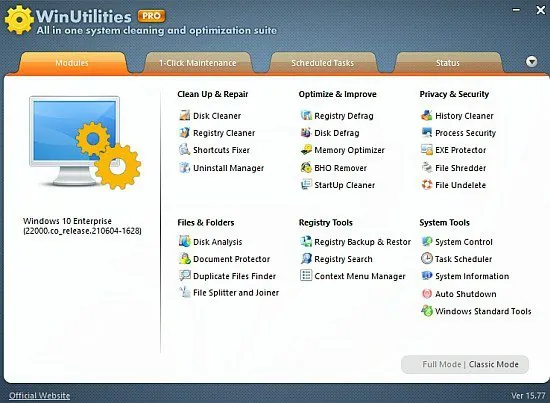Click the System Control icon
This screenshot has height=403, width=550.
(x=427, y=241)
